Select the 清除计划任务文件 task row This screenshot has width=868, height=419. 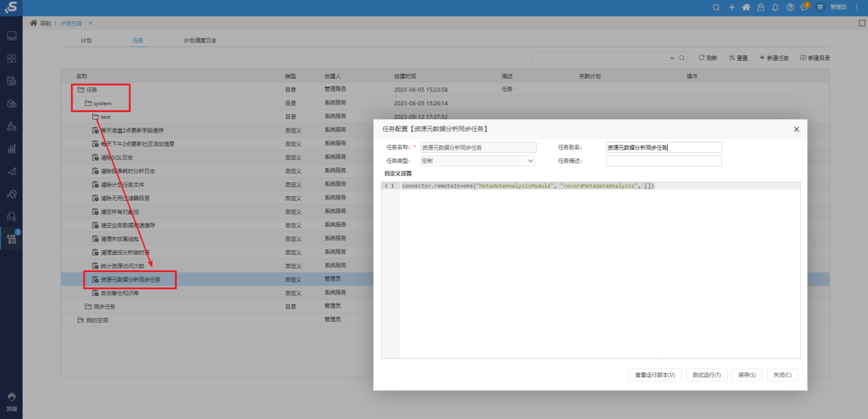(122, 185)
